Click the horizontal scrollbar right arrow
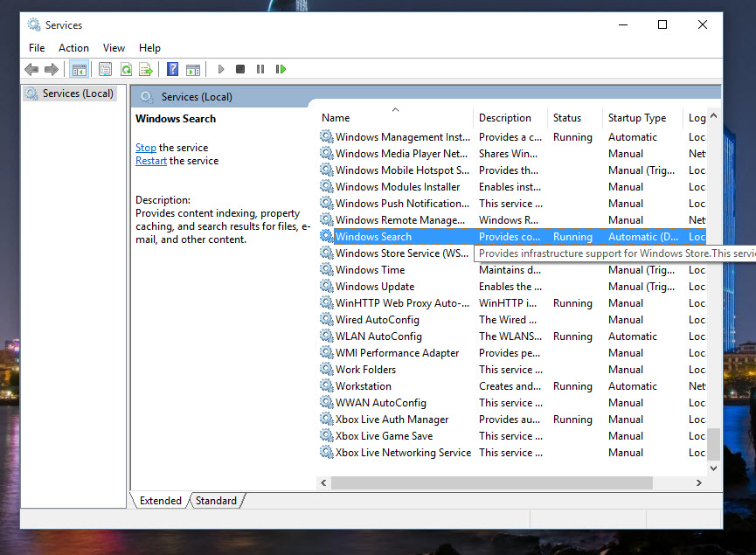This screenshot has width=756, height=555. tap(698, 482)
